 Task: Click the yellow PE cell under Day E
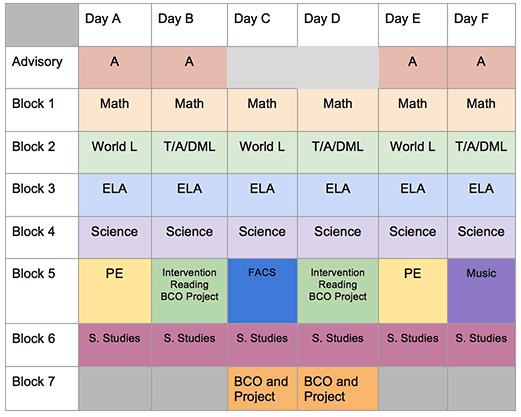tap(413, 291)
